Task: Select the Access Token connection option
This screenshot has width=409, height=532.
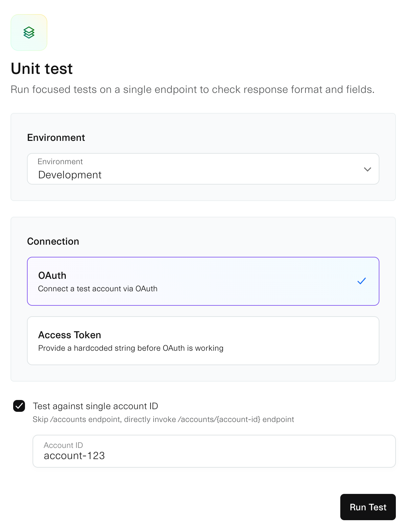Action: click(203, 341)
